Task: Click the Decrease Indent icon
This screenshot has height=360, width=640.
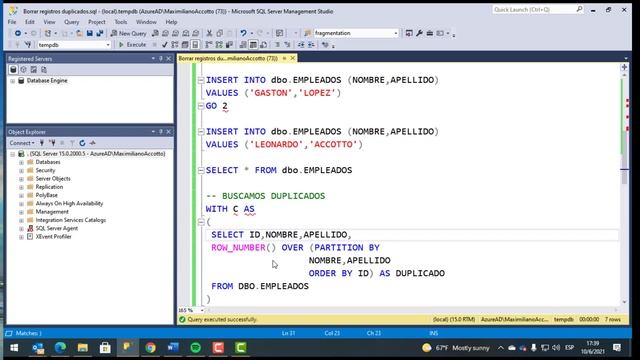Action: (301, 45)
